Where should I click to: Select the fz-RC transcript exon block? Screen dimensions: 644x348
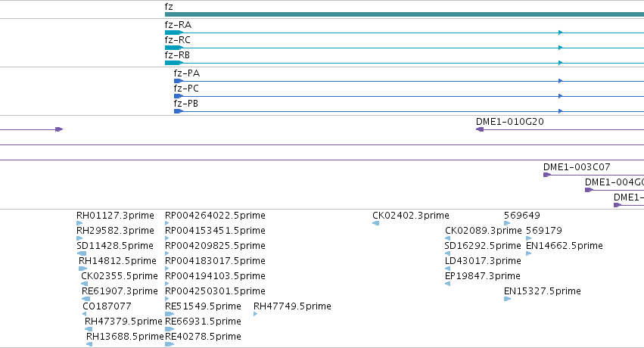point(174,48)
